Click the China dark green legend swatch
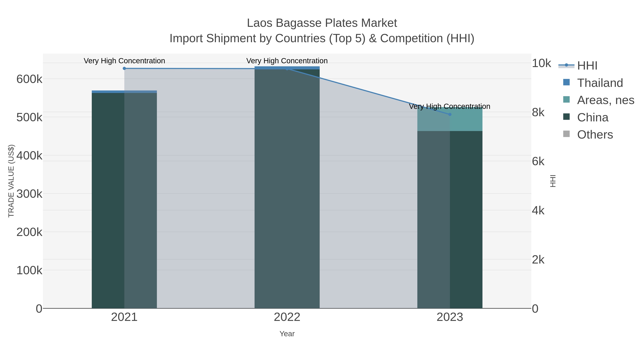 point(566,117)
